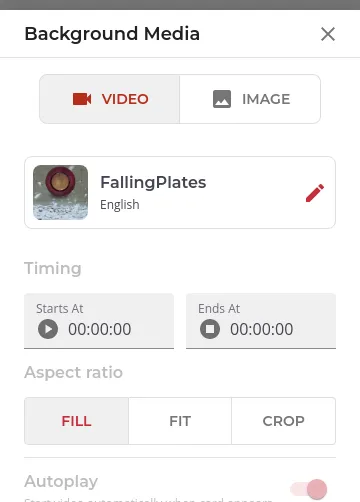Click the red video camera icon

pyautogui.click(x=82, y=99)
